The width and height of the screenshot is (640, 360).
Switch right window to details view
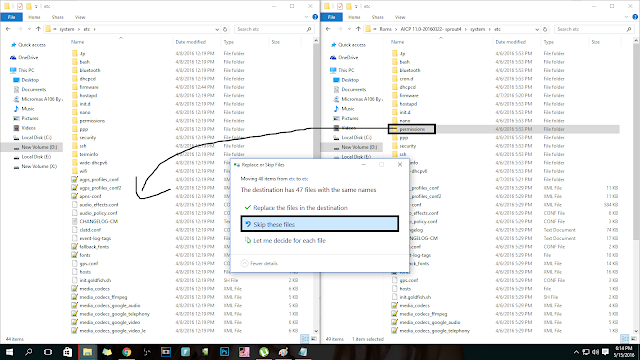(x=624, y=339)
